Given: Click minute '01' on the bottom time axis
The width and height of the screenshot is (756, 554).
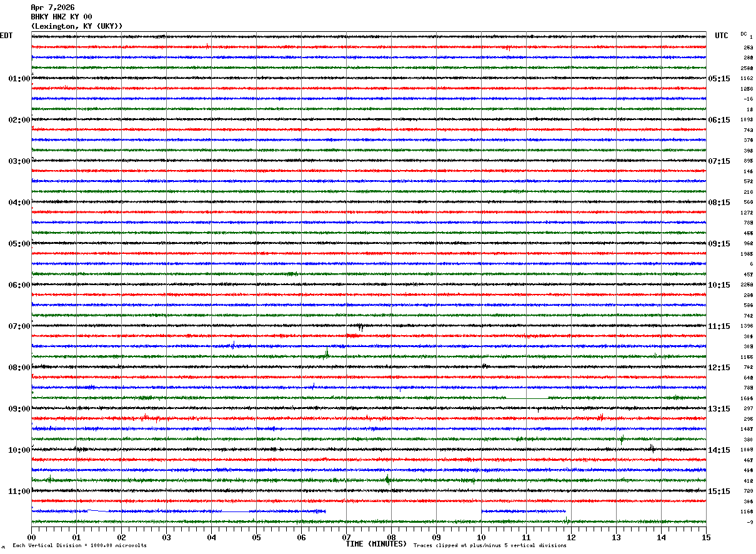Looking at the screenshot, I should pyautogui.click(x=76, y=537).
